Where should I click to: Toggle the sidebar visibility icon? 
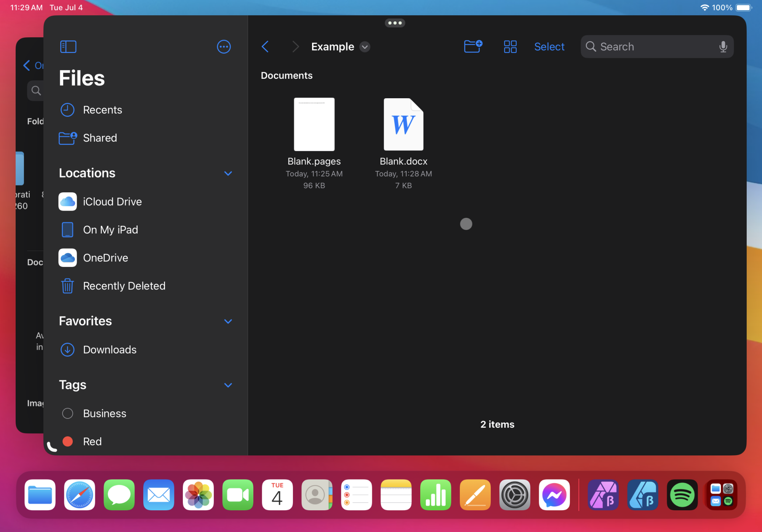pyautogui.click(x=68, y=47)
